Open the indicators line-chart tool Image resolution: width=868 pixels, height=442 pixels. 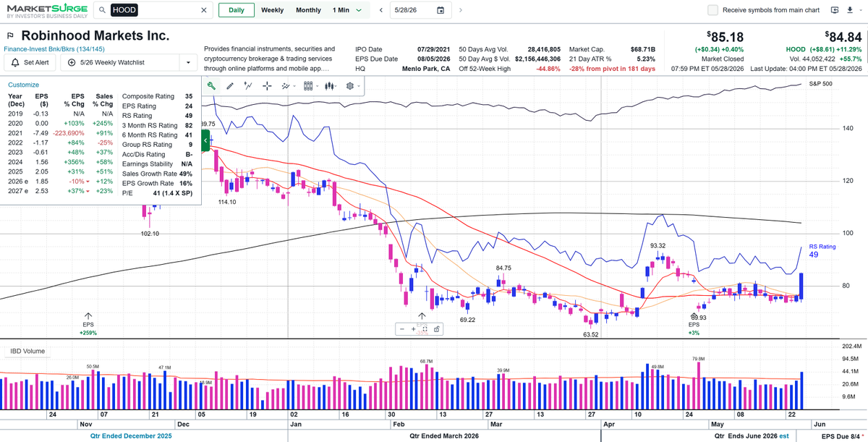click(x=286, y=85)
